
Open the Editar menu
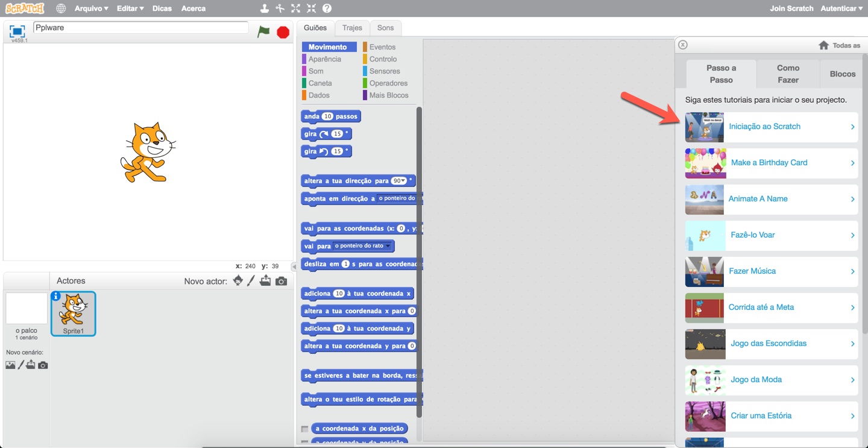click(130, 8)
